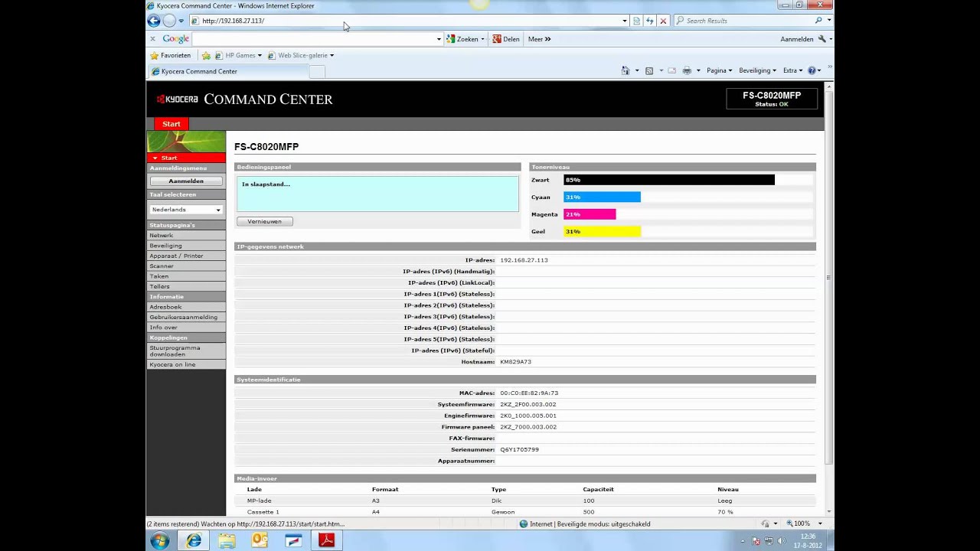The height and width of the screenshot is (551, 980).
Task: Click Aanmelden in the Google toolbar
Action: (x=796, y=39)
